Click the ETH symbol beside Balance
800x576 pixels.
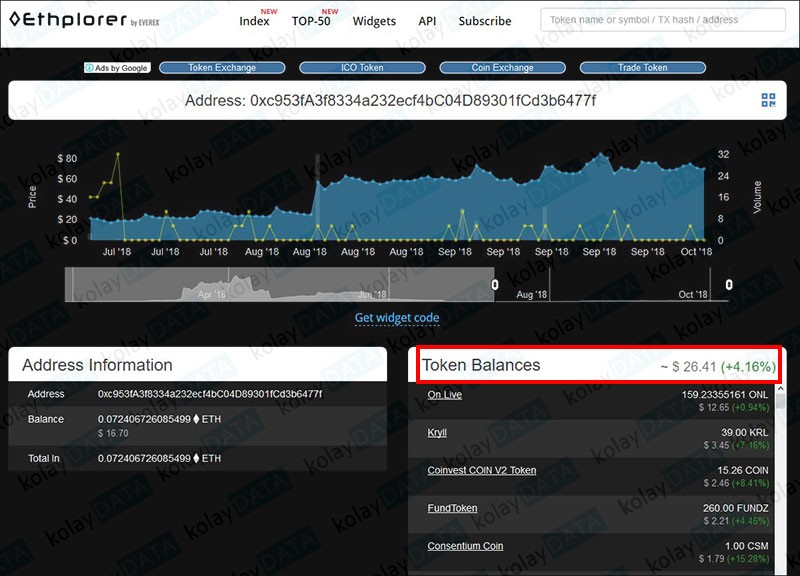pyautogui.click(x=196, y=420)
